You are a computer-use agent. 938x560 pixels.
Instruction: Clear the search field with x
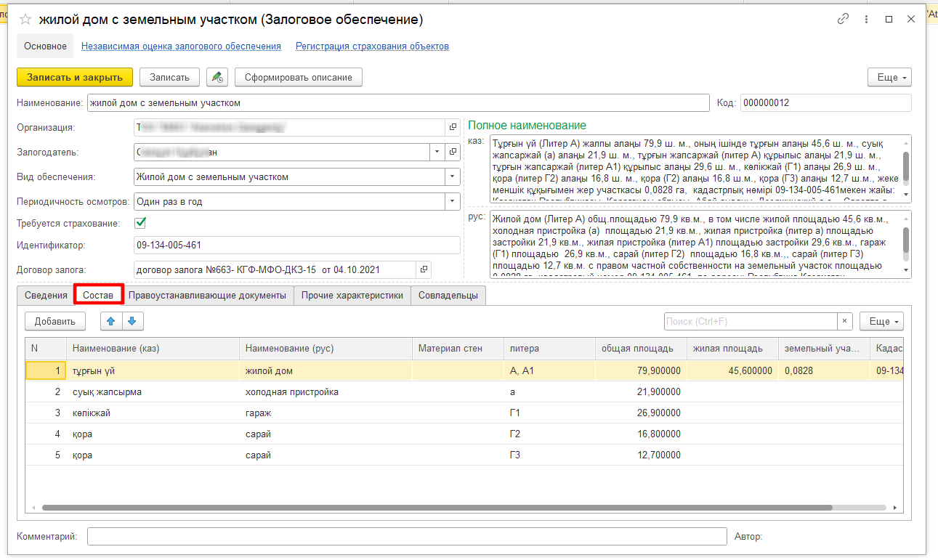(845, 321)
